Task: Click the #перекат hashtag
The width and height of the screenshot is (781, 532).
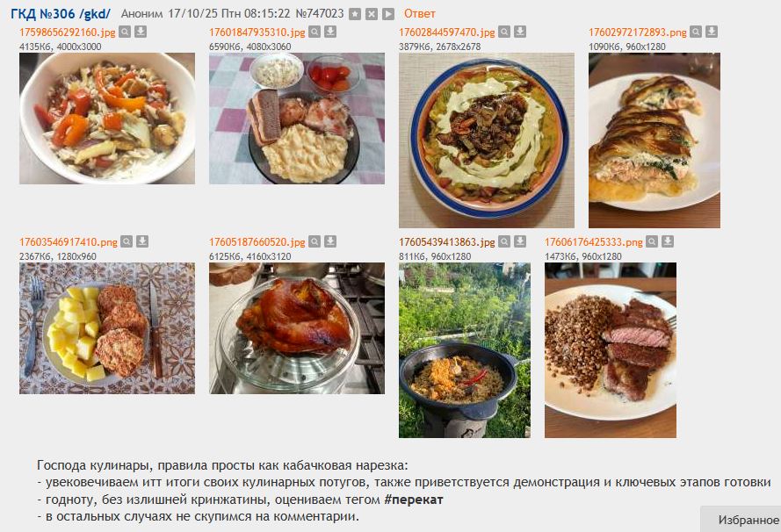Action: [414, 500]
